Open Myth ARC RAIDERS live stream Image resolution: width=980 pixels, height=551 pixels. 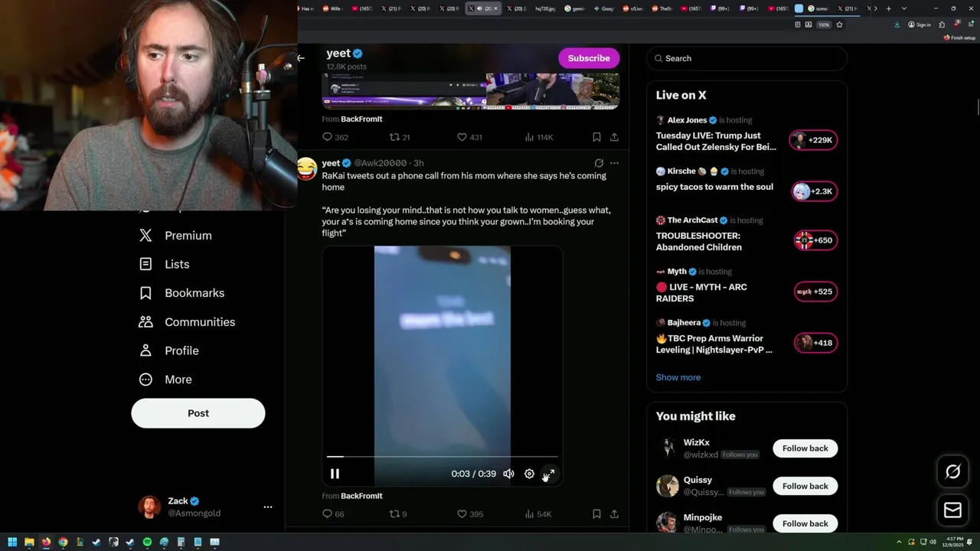tap(701, 292)
